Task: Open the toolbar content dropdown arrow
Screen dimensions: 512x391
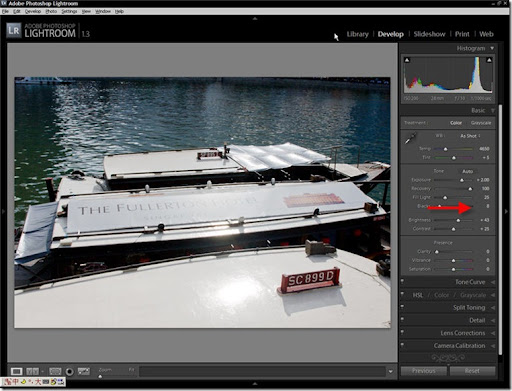Action: tap(390, 372)
